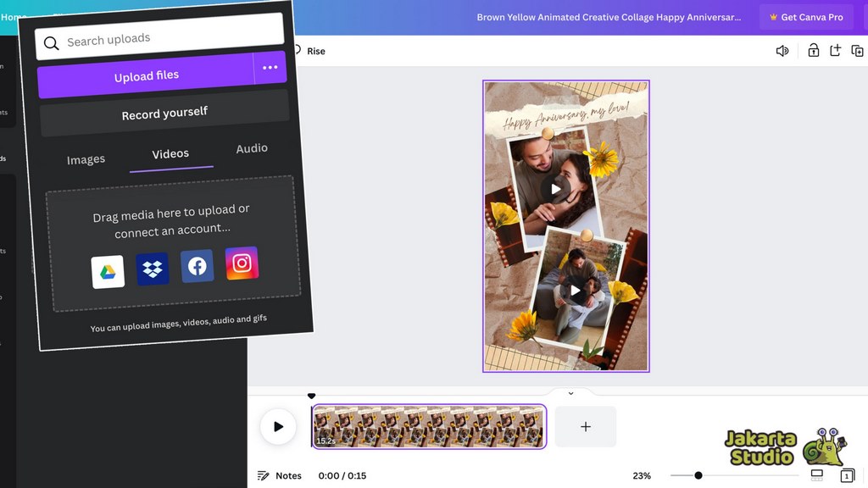Toggle the thumbnail view icon

817,475
